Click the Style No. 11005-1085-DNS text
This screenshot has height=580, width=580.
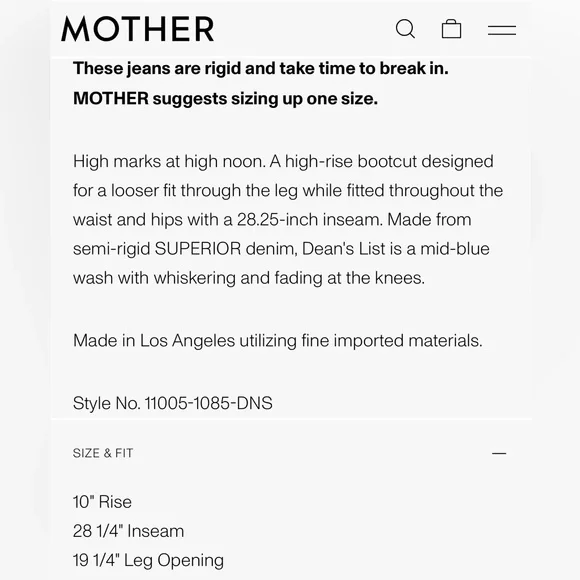pyautogui.click(x=173, y=403)
